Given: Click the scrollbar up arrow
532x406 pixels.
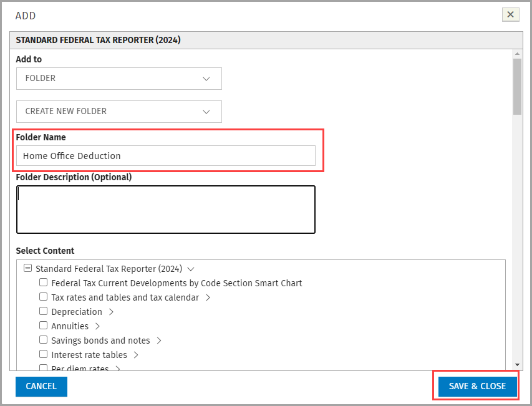Looking at the screenshot, I should coord(517,54).
